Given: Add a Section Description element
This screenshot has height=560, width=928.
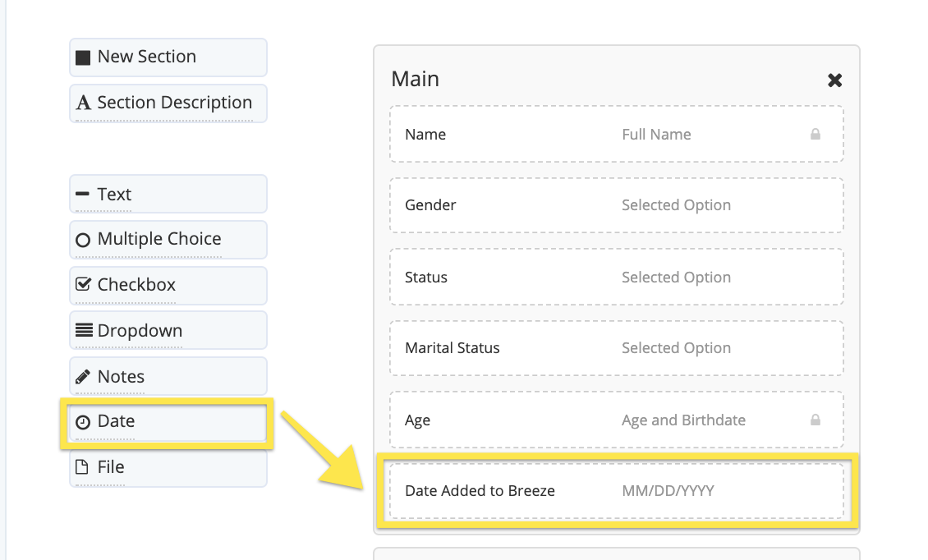Looking at the screenshot, I should click(x=168, y=103).
